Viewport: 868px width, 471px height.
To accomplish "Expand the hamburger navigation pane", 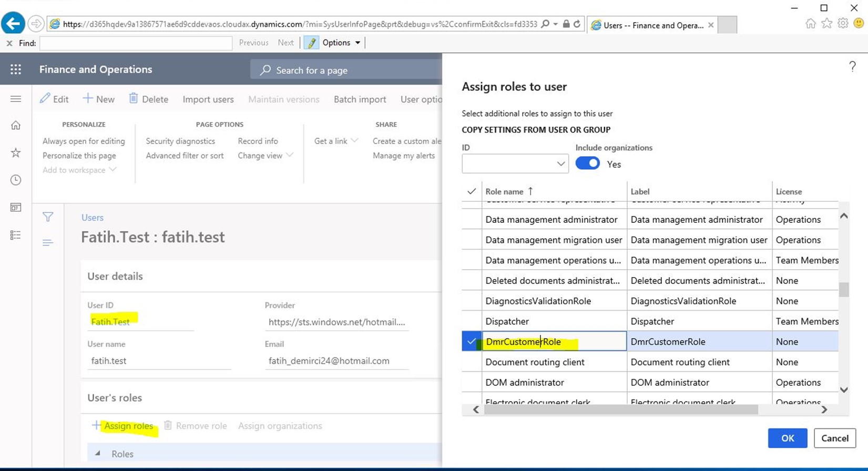I will (x=16, y=99).
